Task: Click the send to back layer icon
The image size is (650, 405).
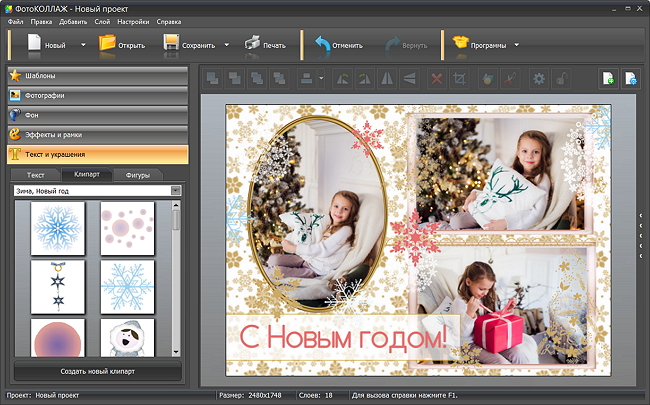Action: pos(235,78)
